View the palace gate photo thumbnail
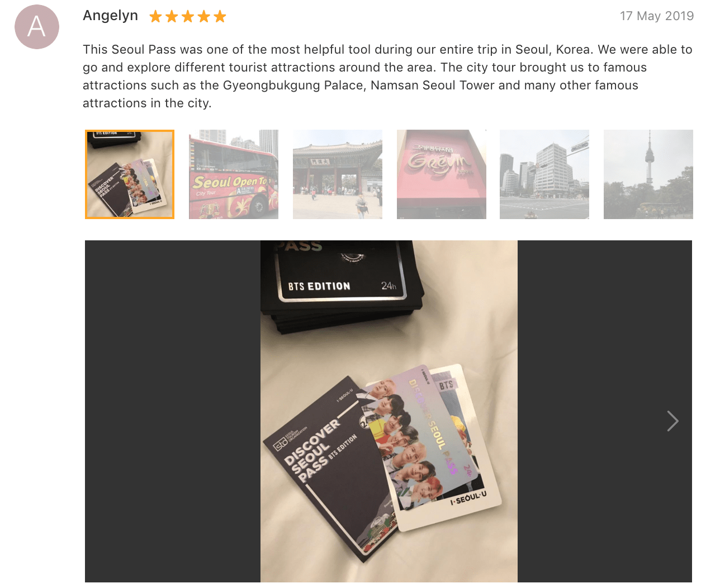Image resolution: width=720 pixels, height=588 pixels. point(338,174)
